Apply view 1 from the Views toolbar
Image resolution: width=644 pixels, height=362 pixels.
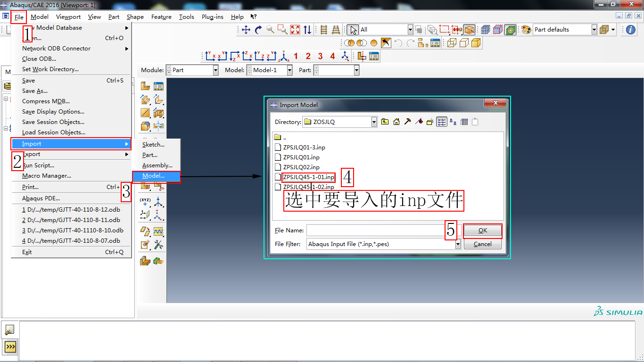(296, 56)
